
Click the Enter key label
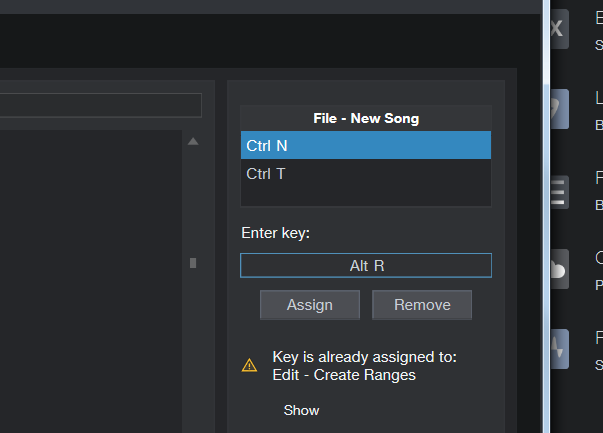[x=275, y=233]
